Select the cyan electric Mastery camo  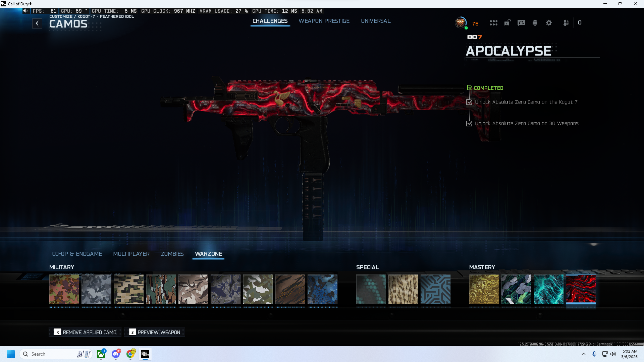[549, 289]
